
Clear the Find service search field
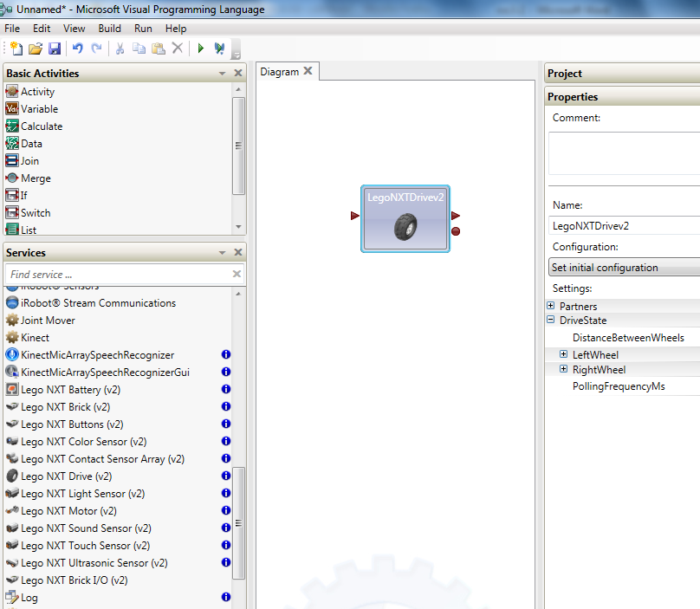[x=237, y=274]
